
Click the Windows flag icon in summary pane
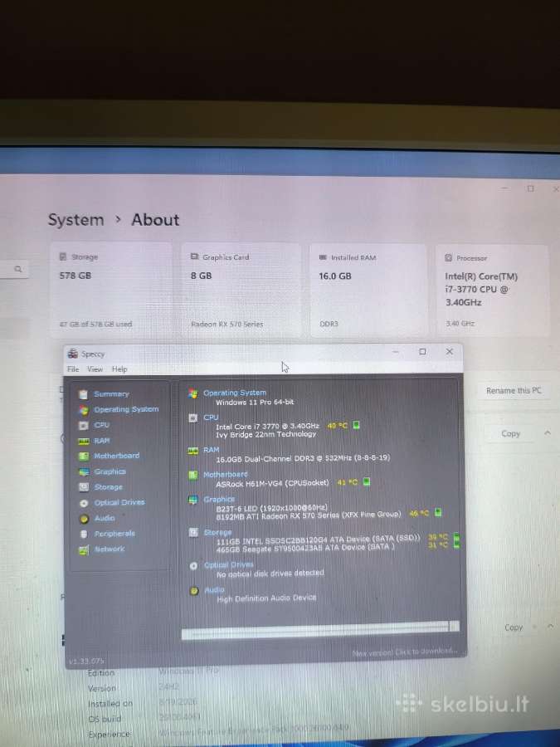click(x=192, y=393)
